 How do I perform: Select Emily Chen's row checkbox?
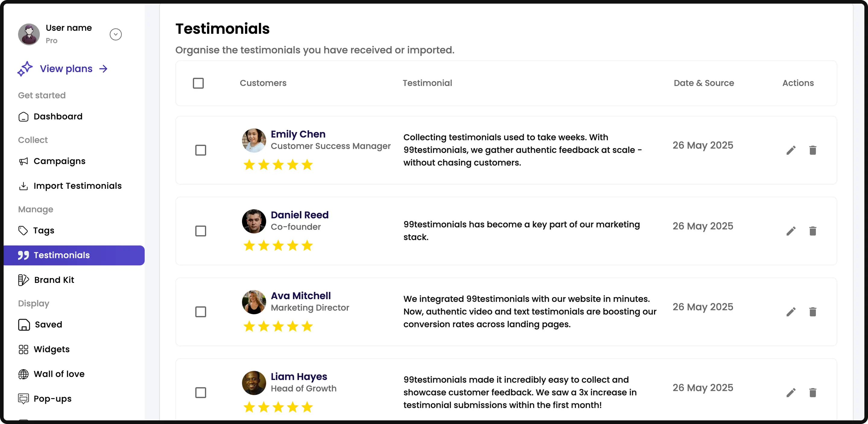[x=200, y=150]
